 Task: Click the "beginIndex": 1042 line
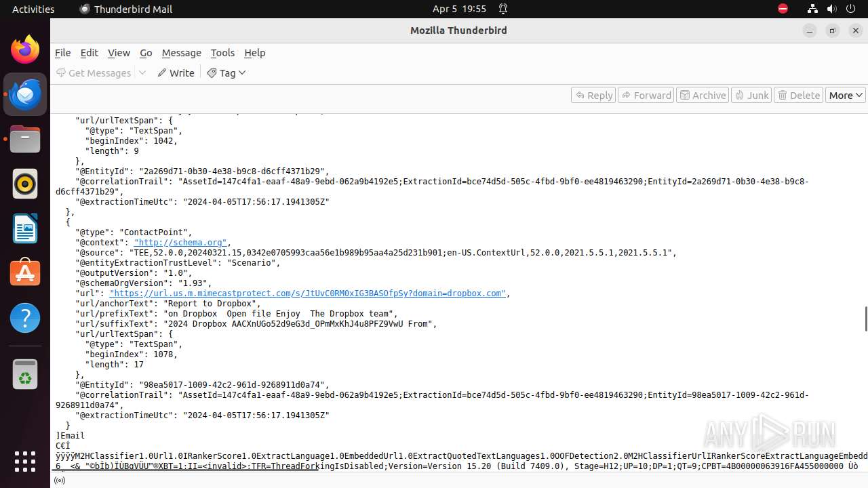[132, 140]
